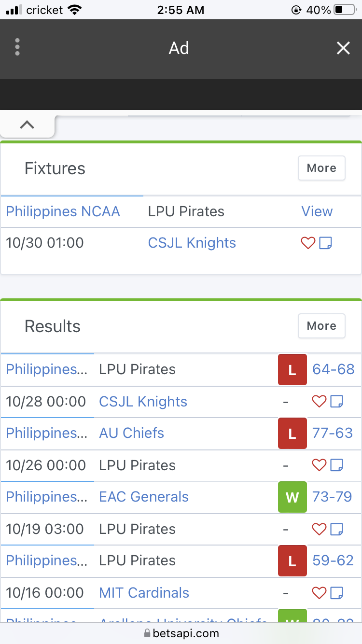
Task: Open the 64-68 score details link
Action: tap(334, 369)
